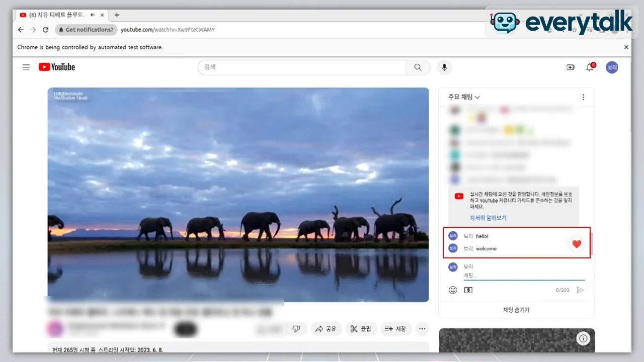This screenshot has height=362, width=644.
Task: Send the chat message arrow
Action: point(580,290)
